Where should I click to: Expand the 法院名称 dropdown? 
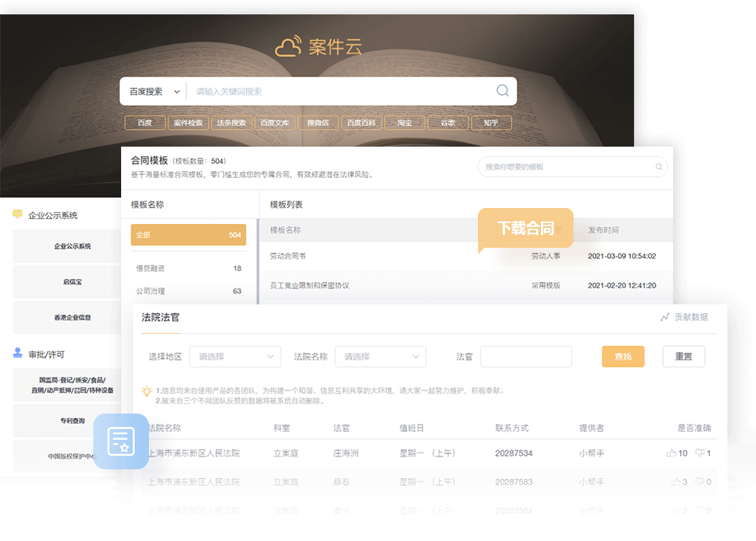pyautogui.click(x=380, y=357)
